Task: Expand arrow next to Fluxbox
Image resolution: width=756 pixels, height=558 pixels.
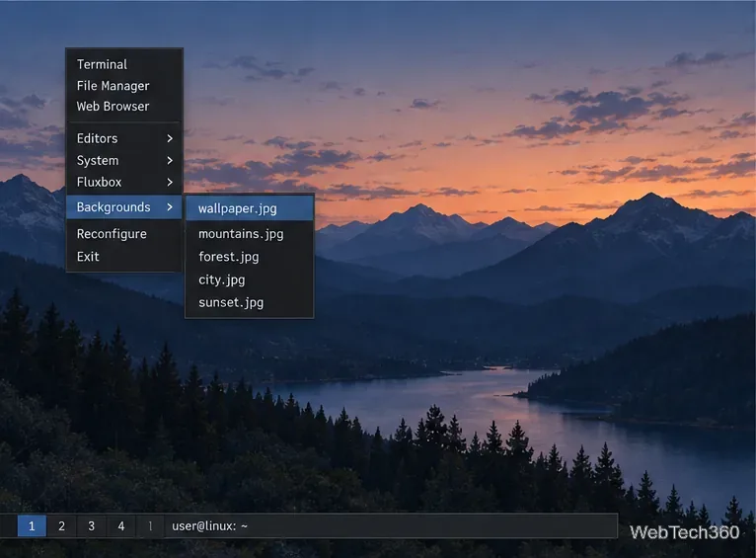Action: 170,182
